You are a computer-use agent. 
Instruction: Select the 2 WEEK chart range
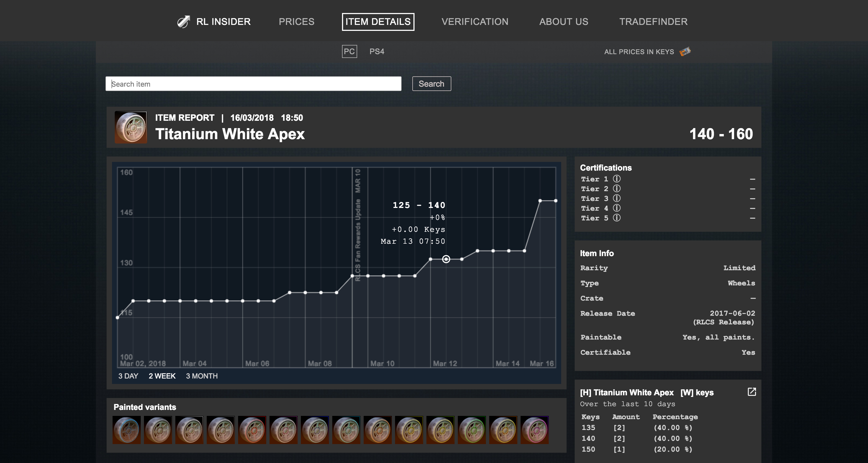click(162, 376)
